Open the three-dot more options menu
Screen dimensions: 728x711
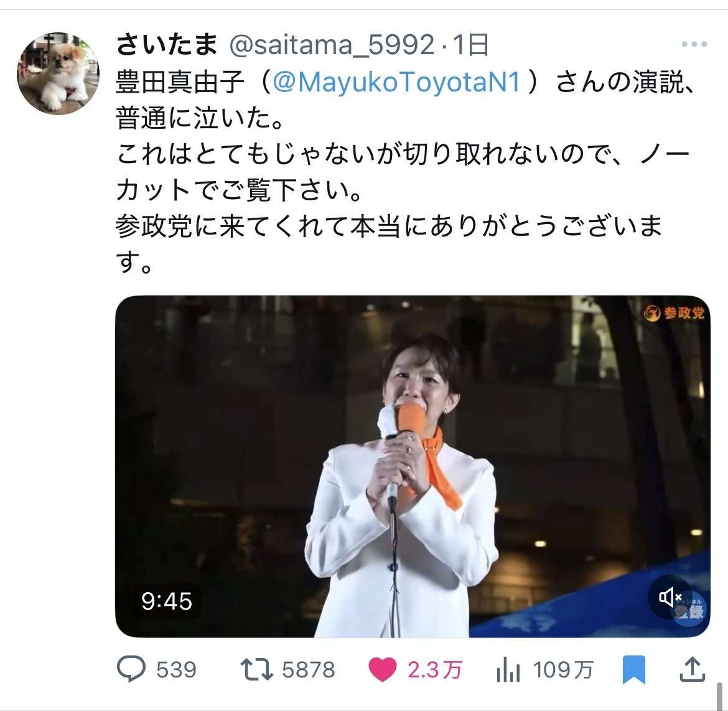click(694, 45)
